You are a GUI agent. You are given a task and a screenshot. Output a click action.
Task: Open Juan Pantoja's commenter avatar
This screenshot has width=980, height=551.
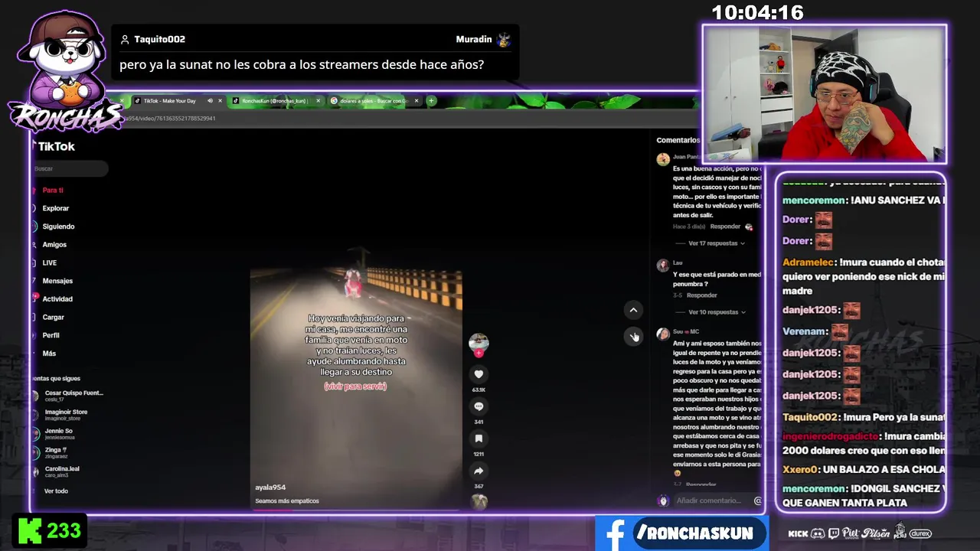[663, 159]
